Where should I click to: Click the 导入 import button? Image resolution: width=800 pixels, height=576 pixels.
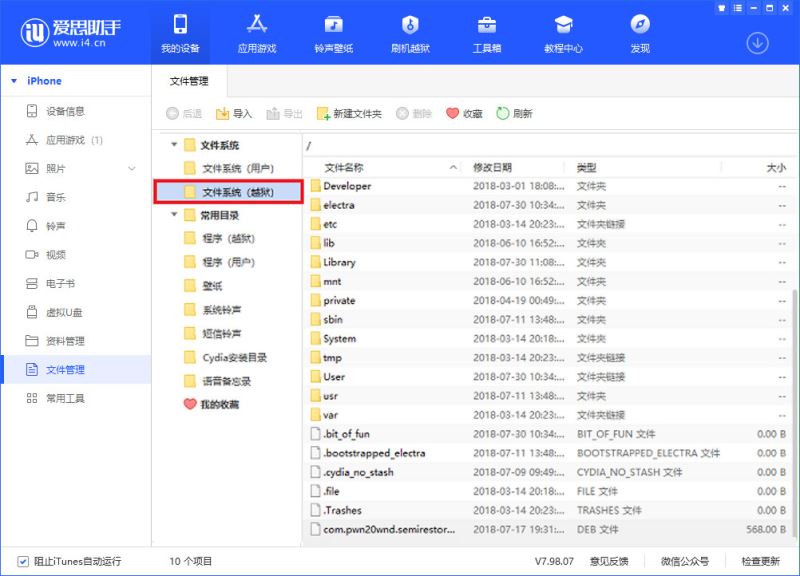(x=234, y=113)
